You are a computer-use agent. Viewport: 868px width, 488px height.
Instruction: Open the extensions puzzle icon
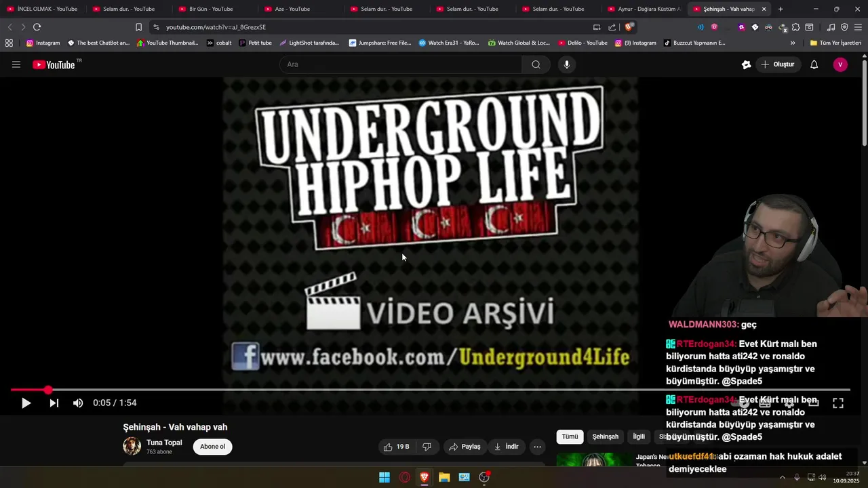pyautogui.click(x=795, y=27)
